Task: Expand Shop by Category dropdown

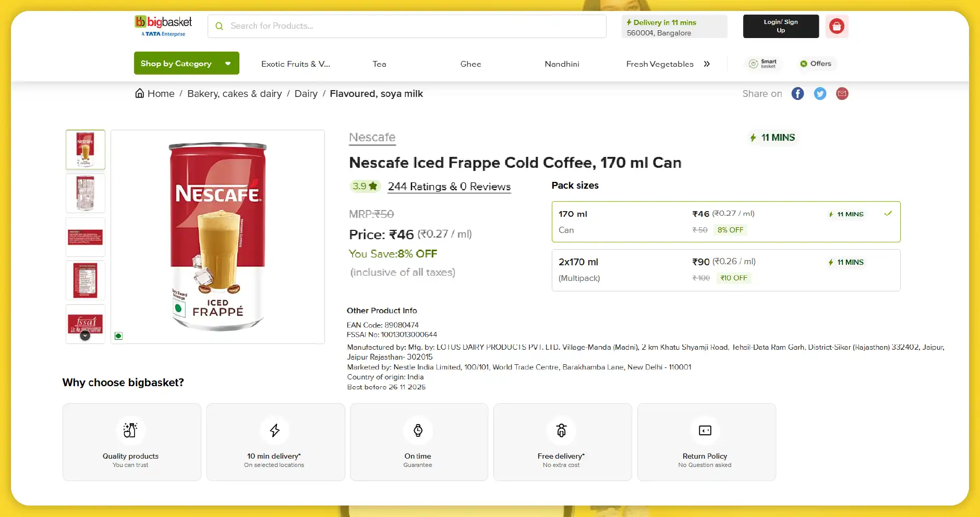Action: pos(186,64)
